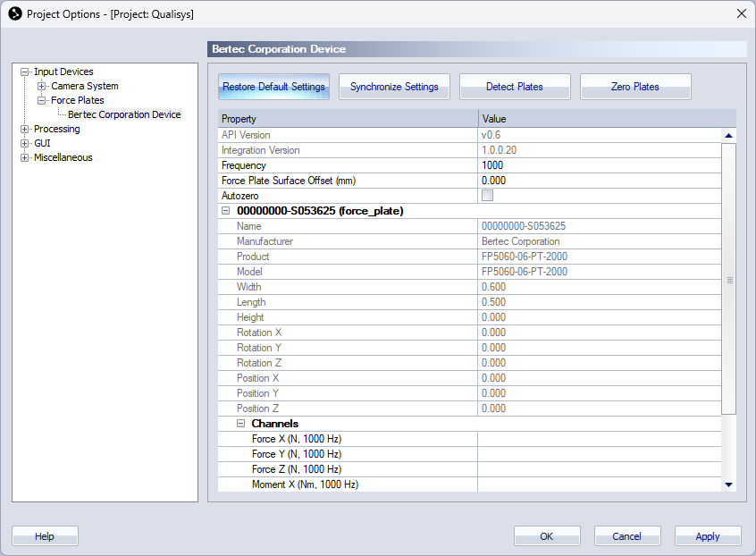Screen dimensions: 756x556
Task: Select Miscellaneous tree item
Action: [x=63, y=157]
